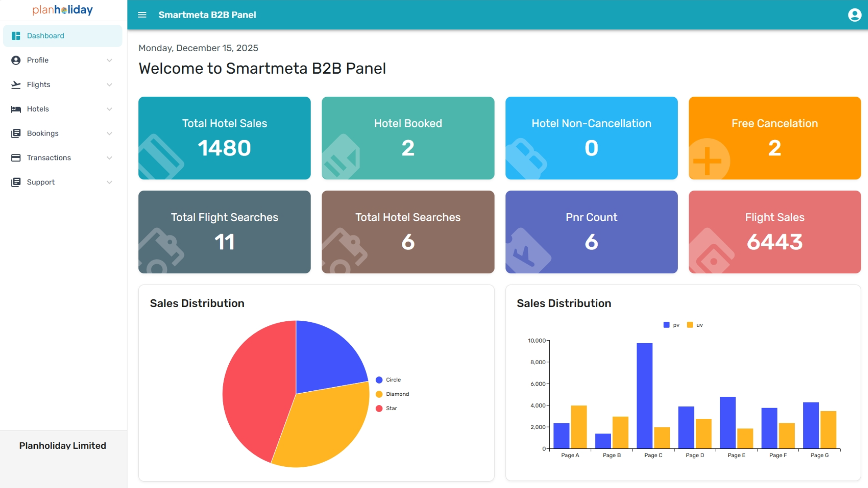Click the tall blue Page C bar
This screenshot has height=488, width=868.
(645, 396)
